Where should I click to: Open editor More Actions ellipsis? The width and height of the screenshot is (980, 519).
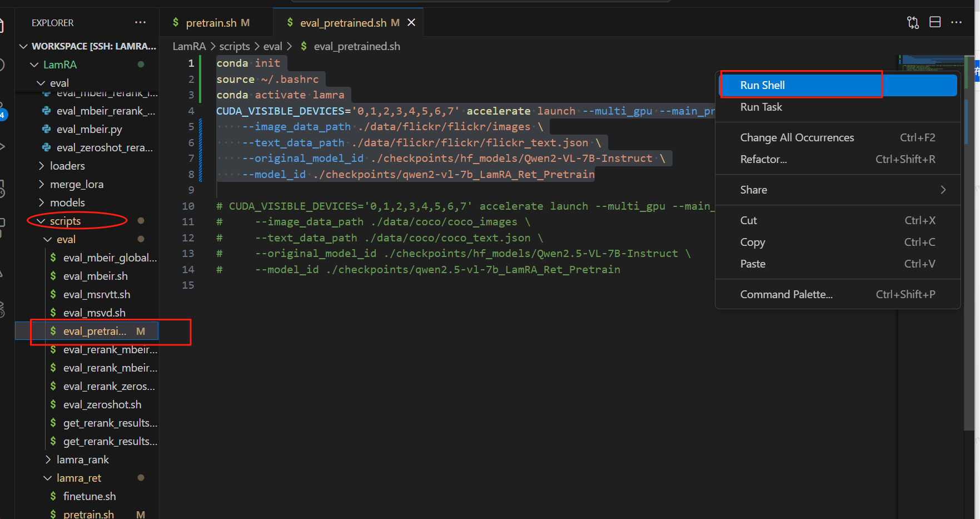click(x=956, y=22)
